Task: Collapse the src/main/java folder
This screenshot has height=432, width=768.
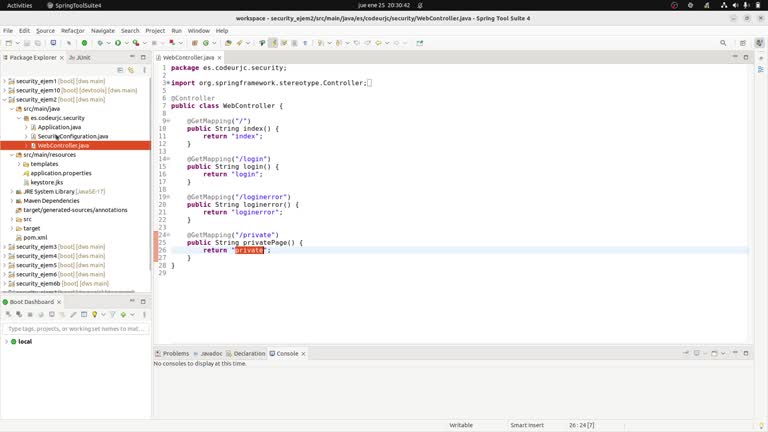Action: (x=12, y=109)
